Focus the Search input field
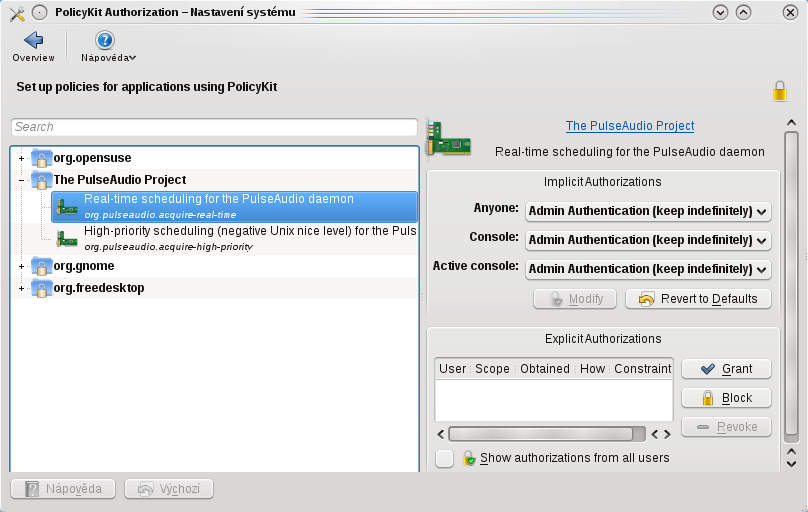Screen dimensions: 808x512 (214, 127)
